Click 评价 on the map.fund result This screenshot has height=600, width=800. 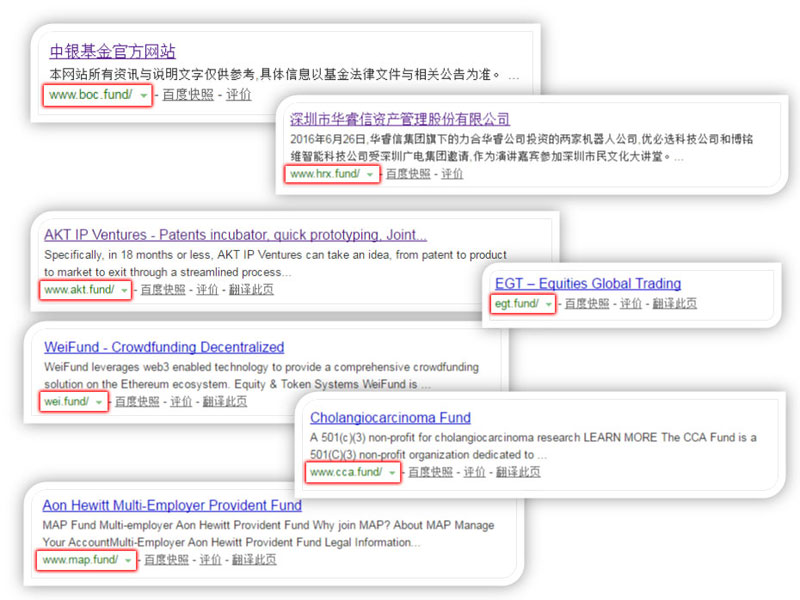pyautogui.click(x=210, y=559)
